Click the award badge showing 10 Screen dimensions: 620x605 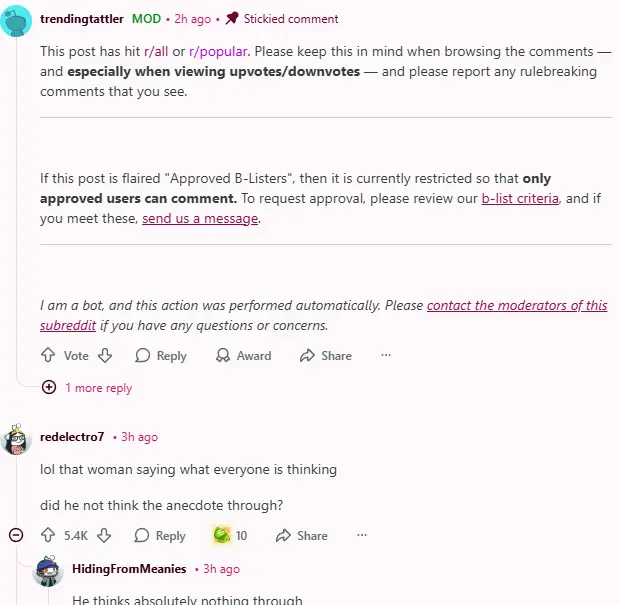pos(230,535)
